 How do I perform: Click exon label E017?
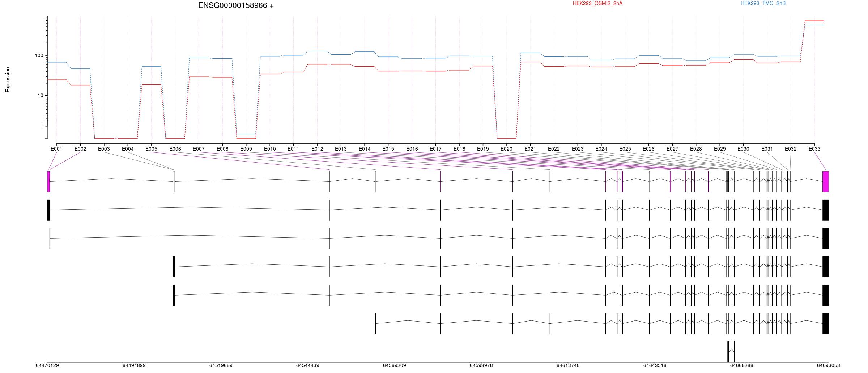(435, 149)
